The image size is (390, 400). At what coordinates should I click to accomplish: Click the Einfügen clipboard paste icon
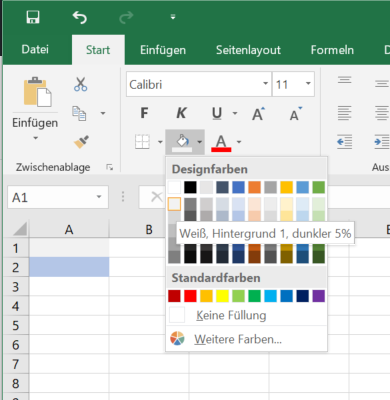[37, 92]
